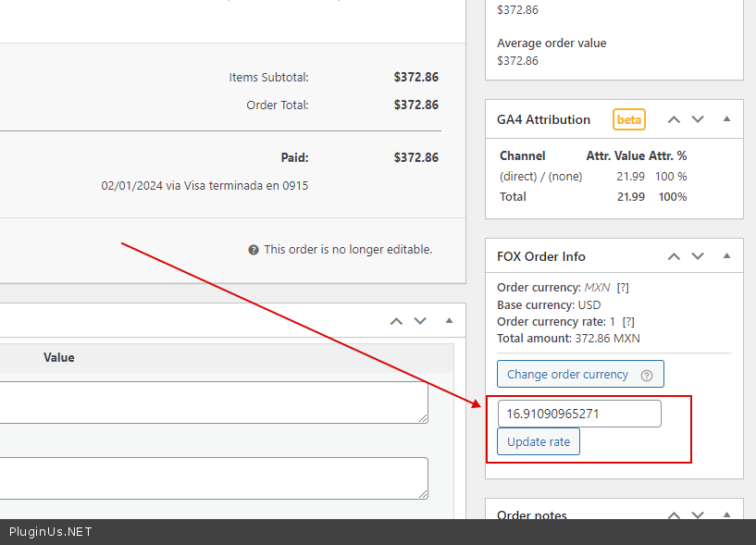
Task: Click the Value column header
Action: (x=59, y=357)
